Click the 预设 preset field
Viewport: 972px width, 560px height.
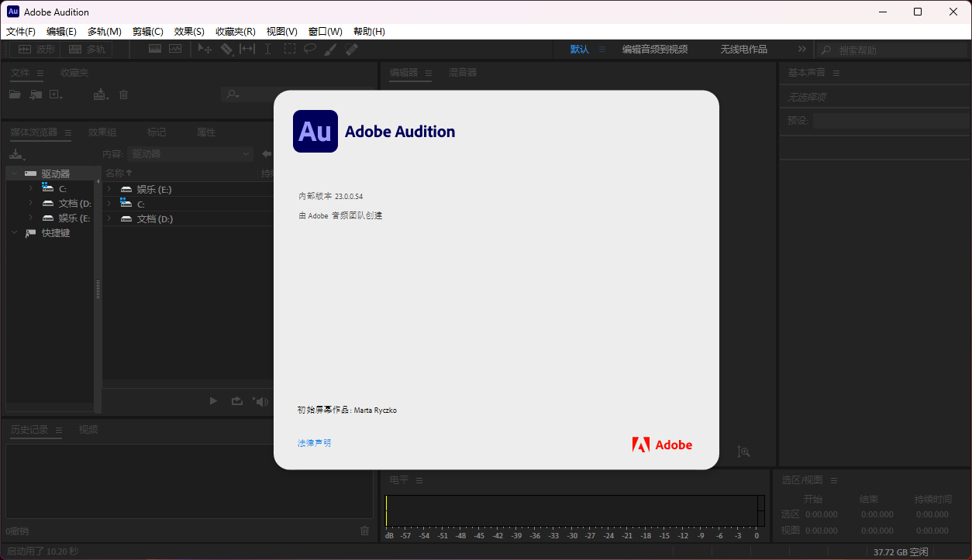891,121
